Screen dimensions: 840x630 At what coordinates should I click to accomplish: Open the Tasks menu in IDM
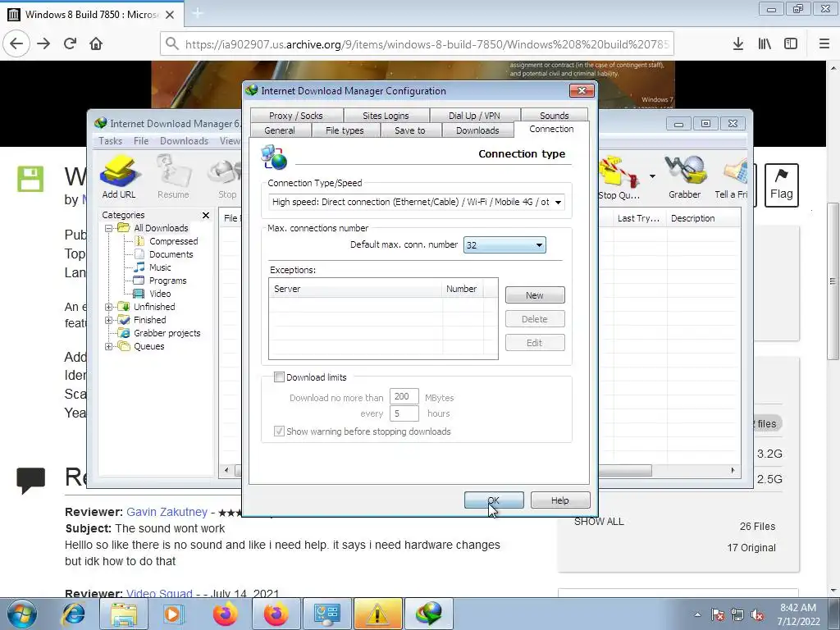click(111, 141)
